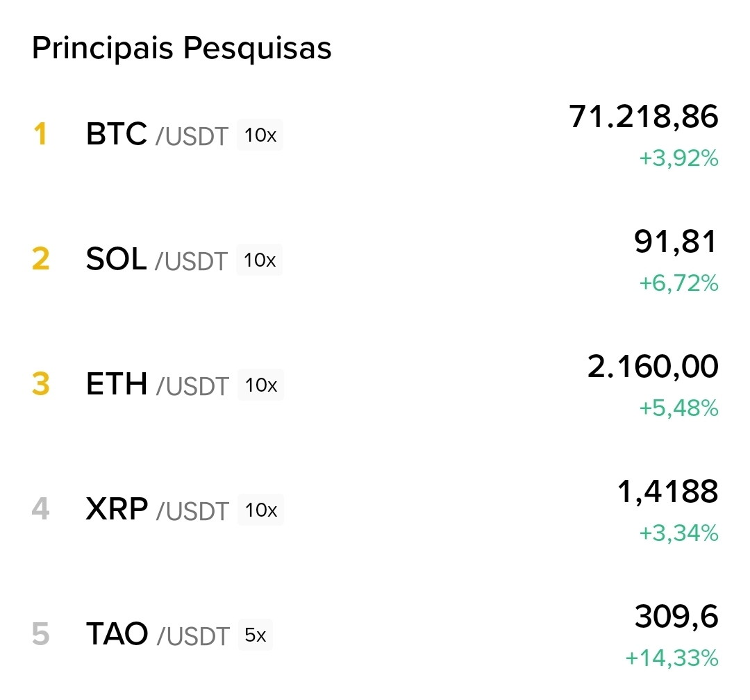The width and height of the screenshot is (750, 700).
Task: Tap the BTC change +3,92%
Action: click(x=678, y=158)
